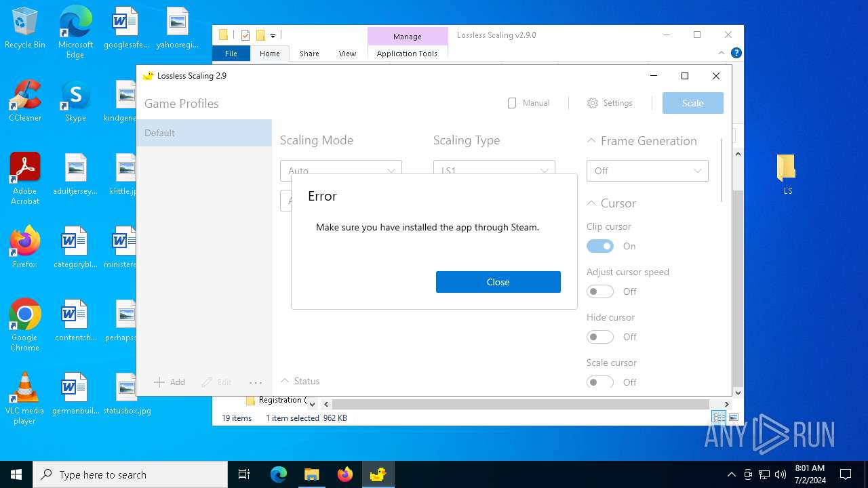Switch Explorer to details view icon
Image resolution: width=868 pixels, height=488 pixels.
[x=719, y=418]
